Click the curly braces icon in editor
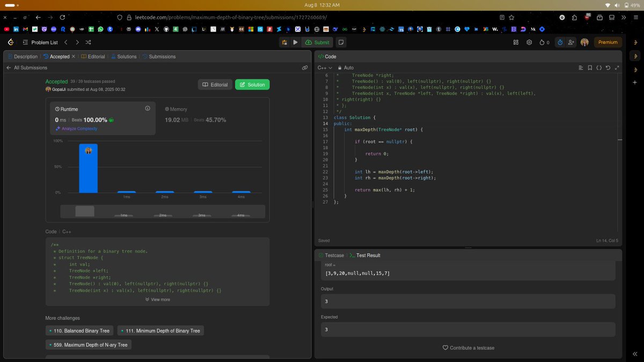This screenshot has width=644, height=362. (599, 68)
